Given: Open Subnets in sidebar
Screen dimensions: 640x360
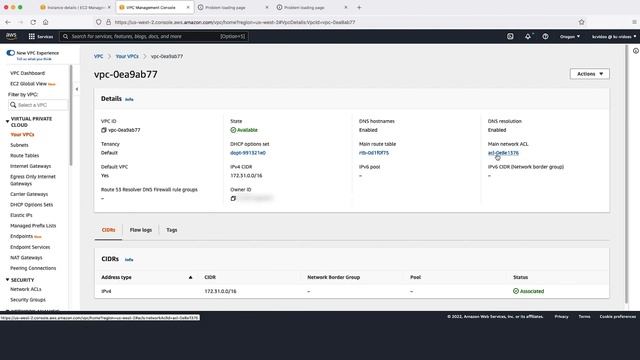Looking at the screenshot, I should click(x=19, y=145).
